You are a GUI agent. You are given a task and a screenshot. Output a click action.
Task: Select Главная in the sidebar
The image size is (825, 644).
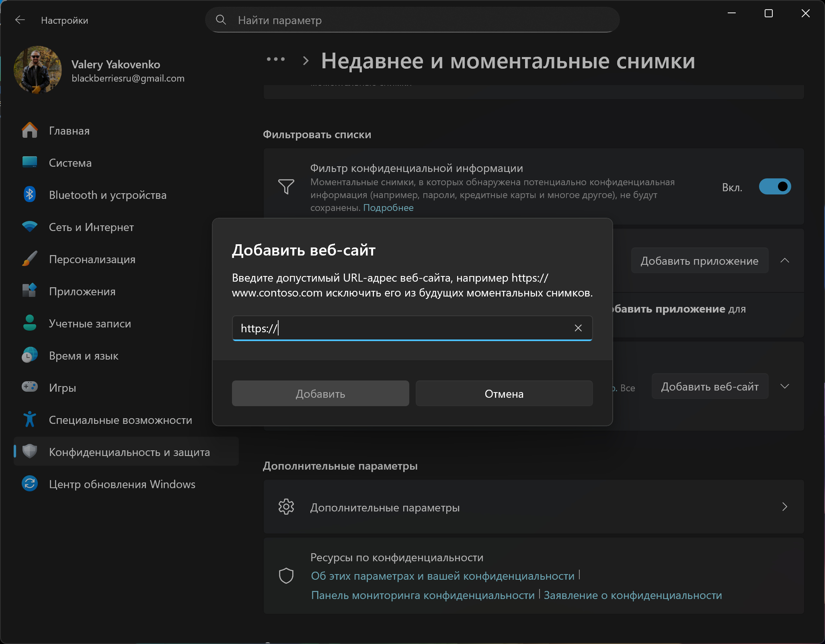69,131
